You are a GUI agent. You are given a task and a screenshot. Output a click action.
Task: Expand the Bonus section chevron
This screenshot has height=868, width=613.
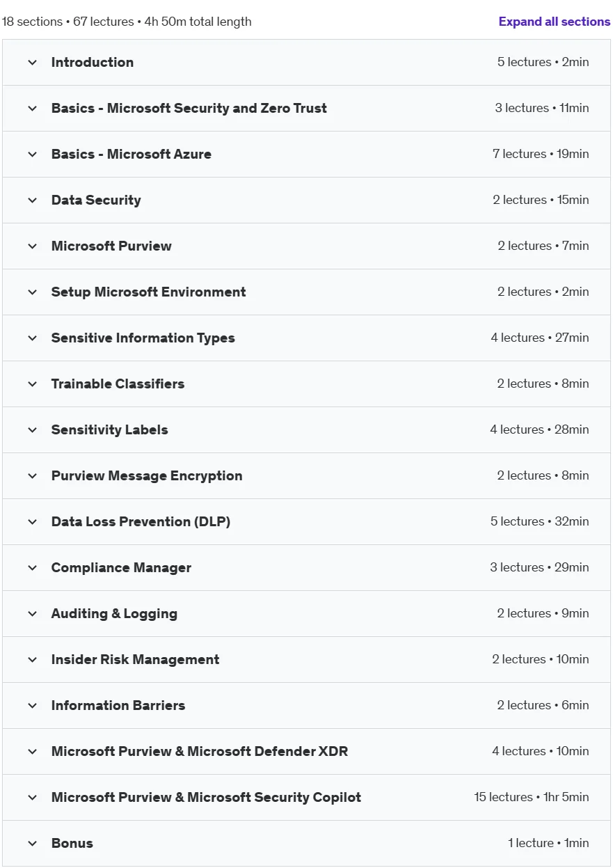32,844
